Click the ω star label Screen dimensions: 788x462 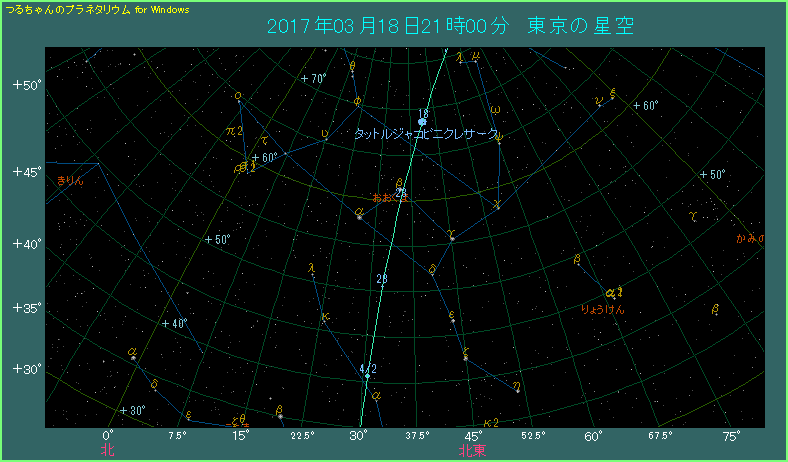[x=495, y=110]
